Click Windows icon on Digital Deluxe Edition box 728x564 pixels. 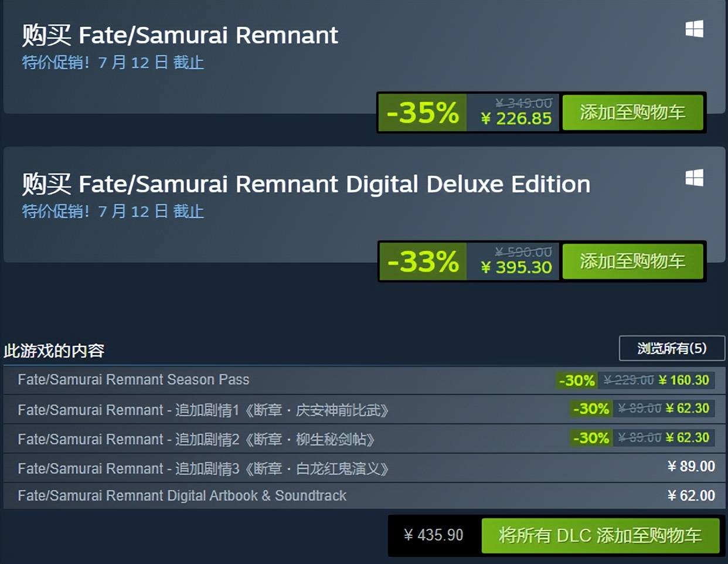694,178
